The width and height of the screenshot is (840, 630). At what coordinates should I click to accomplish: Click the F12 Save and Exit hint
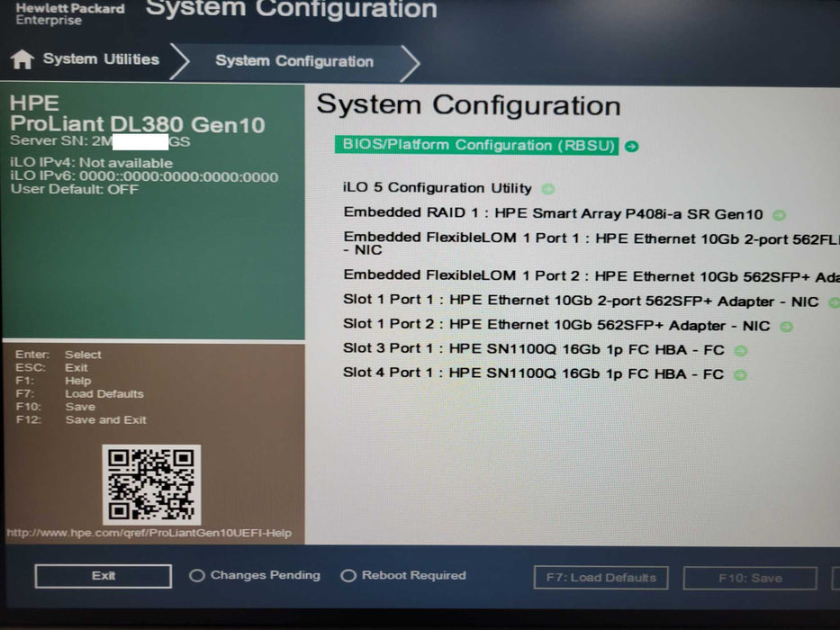(81, 420)
